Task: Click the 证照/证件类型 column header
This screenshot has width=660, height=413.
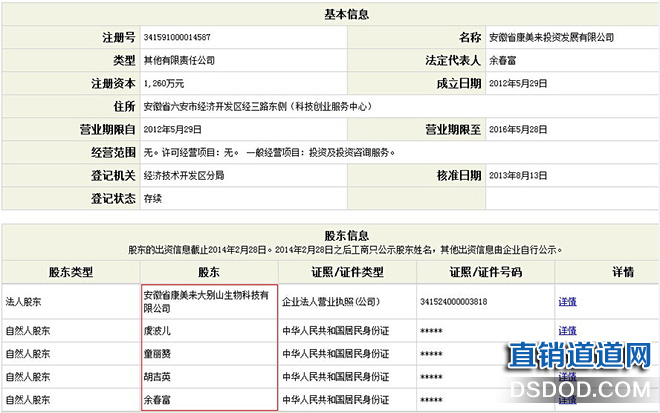Action: pyautogui.click(x=347, y=272)
